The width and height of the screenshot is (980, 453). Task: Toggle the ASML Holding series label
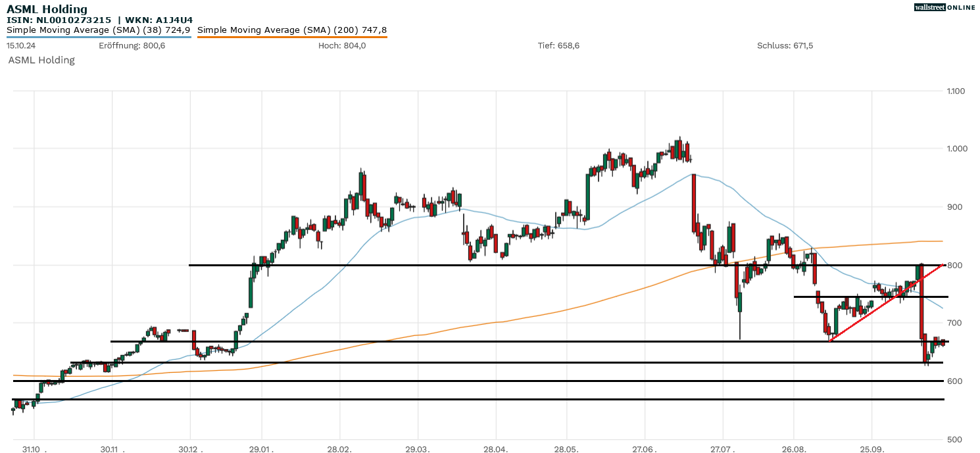coord(41,60)
